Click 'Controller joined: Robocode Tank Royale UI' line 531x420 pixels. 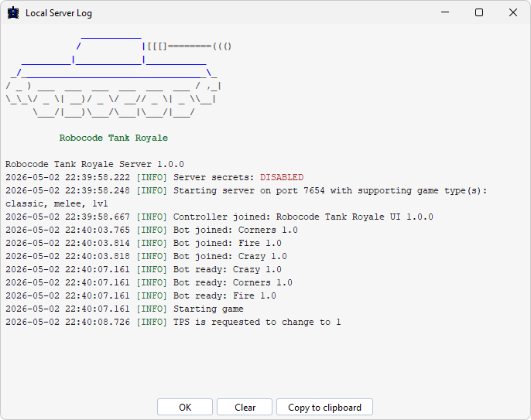tap(219, 217)
